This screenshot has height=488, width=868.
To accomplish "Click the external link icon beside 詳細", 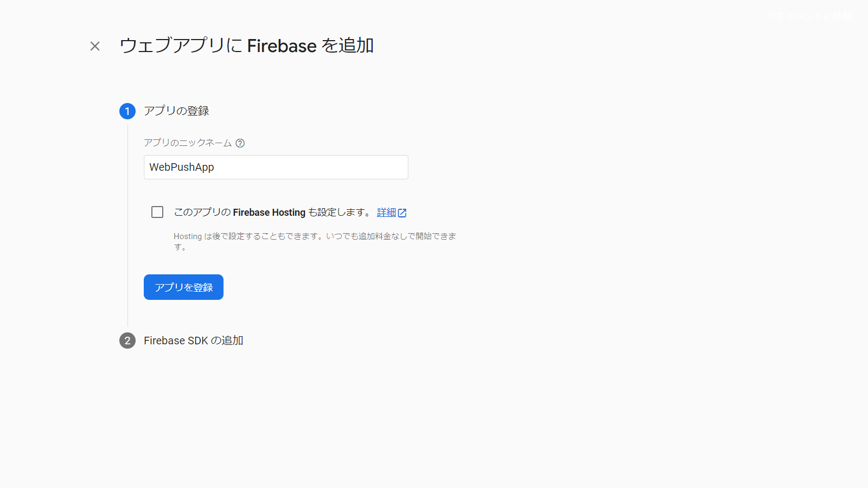I will (x=403, y=213).
